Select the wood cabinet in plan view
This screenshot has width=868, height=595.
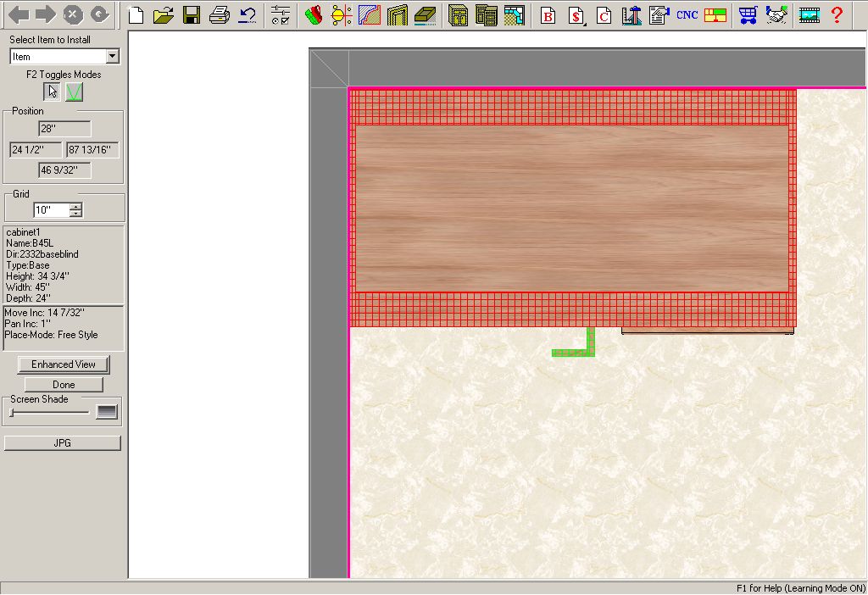pyautogui.click(x=572, y=209)
